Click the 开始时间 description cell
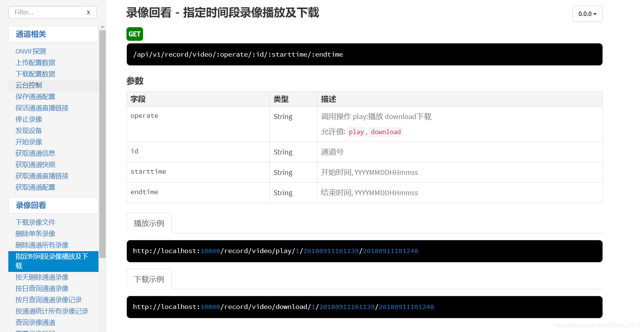 pyautogui.click(x=460, y=173)
